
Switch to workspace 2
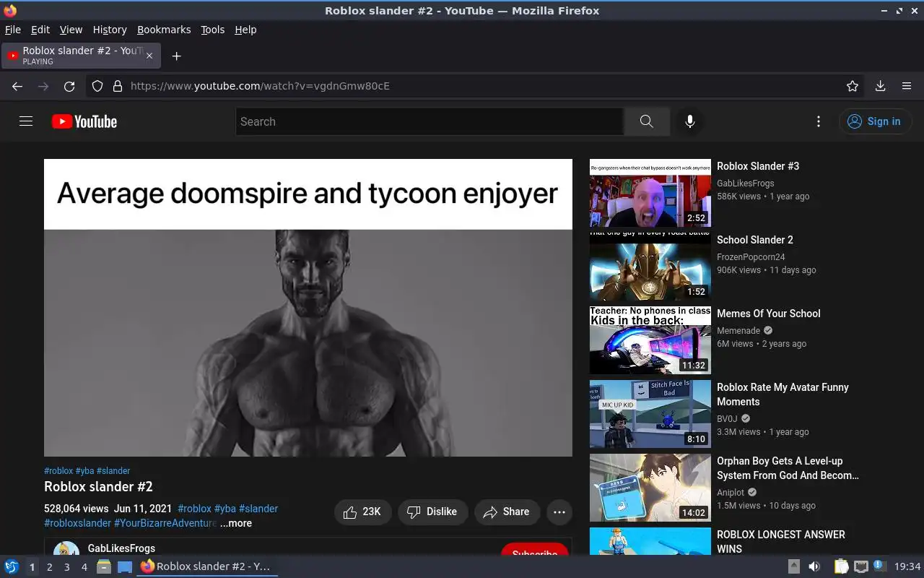click(49, 567)
